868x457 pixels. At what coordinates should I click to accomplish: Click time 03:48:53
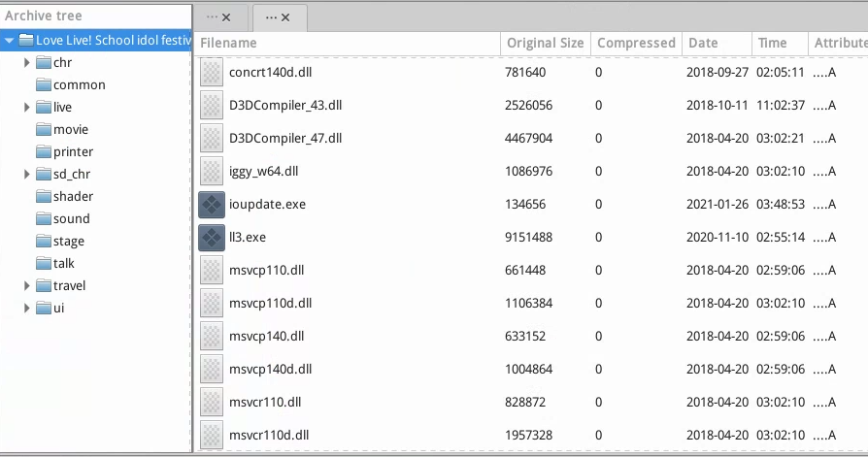[x=781, y=205]
